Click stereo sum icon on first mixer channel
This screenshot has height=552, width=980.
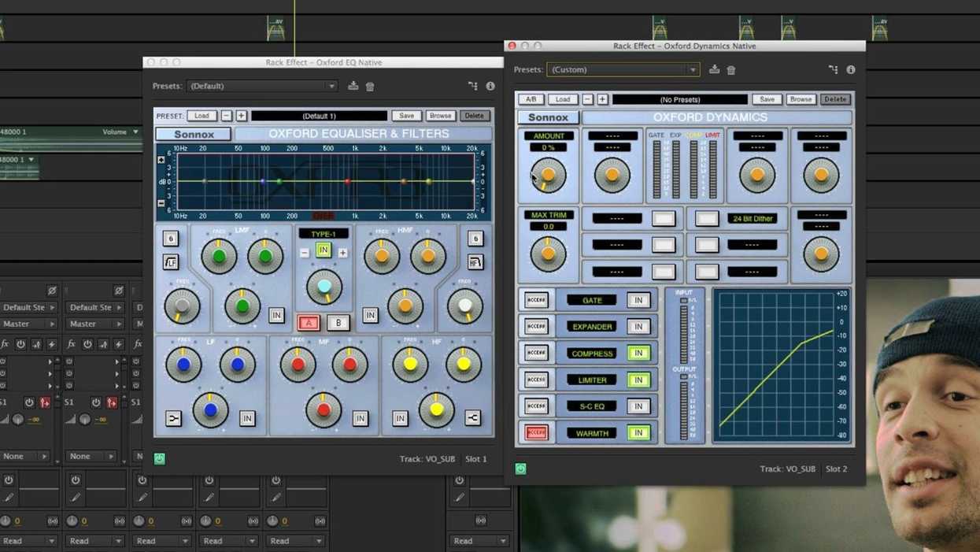pyautogui.click(x=53, y=521)
